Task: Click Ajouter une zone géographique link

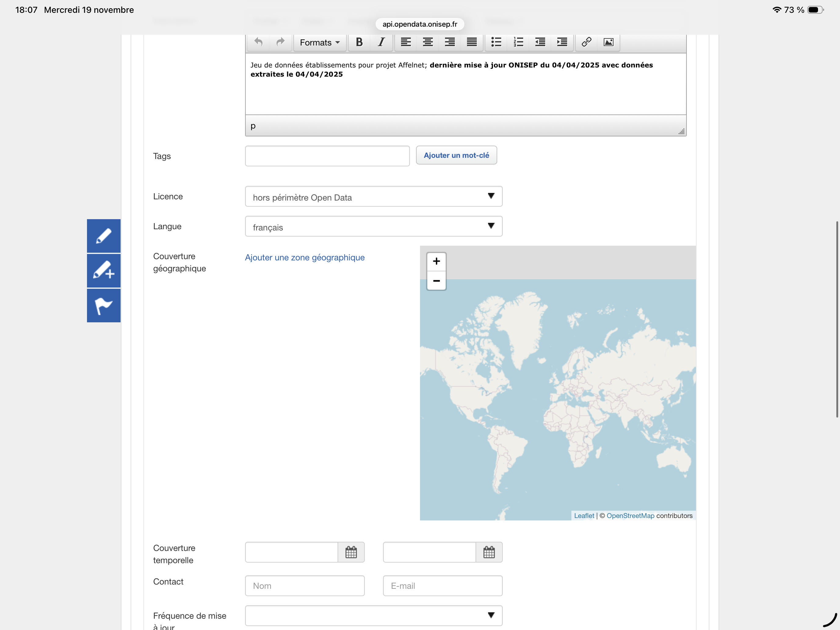Action: tap(305, 258)
